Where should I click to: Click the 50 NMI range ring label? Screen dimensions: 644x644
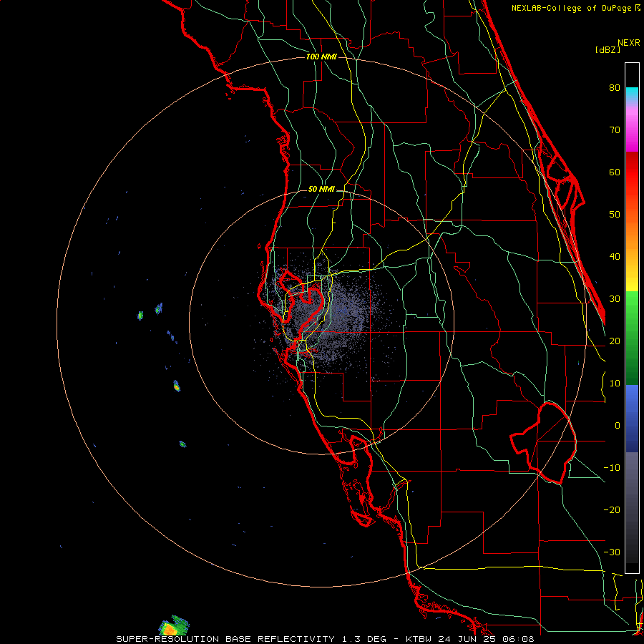(321, 190)
